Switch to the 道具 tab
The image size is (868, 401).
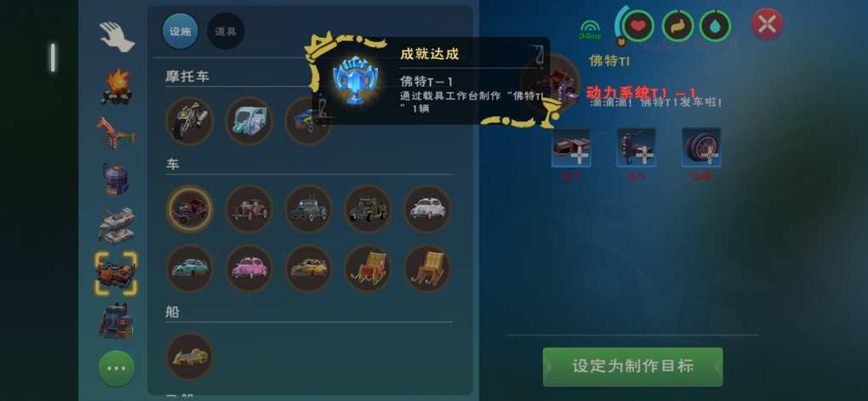pos(226,32)
